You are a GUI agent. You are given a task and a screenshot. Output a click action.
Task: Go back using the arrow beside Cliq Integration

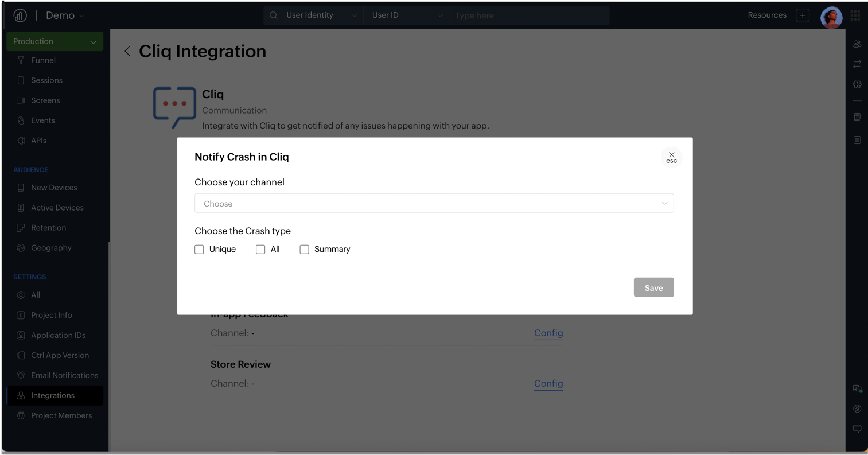pos(127,51)
